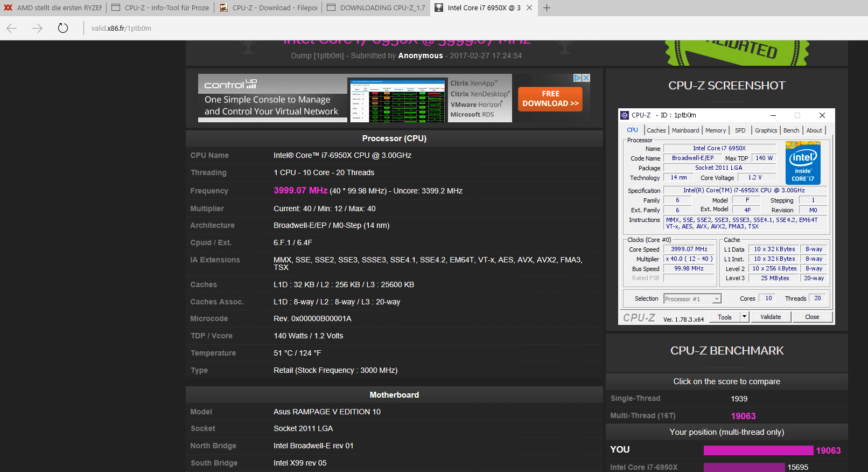Click the Intel X99 rev 05 south bridge

300,463
